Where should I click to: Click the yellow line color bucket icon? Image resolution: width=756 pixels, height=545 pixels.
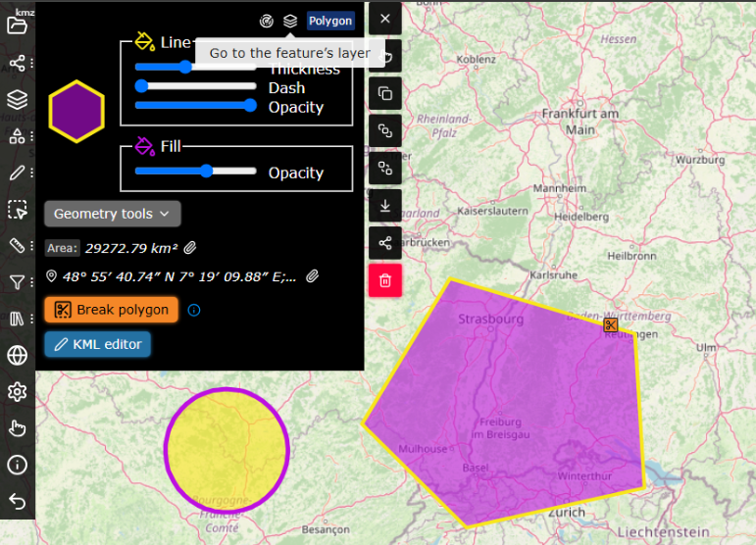(144, 41)
